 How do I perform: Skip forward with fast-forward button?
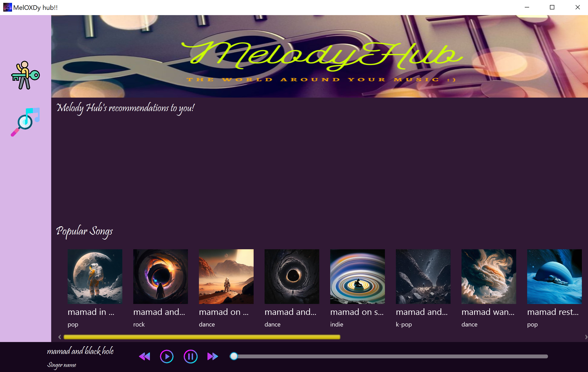212,356
